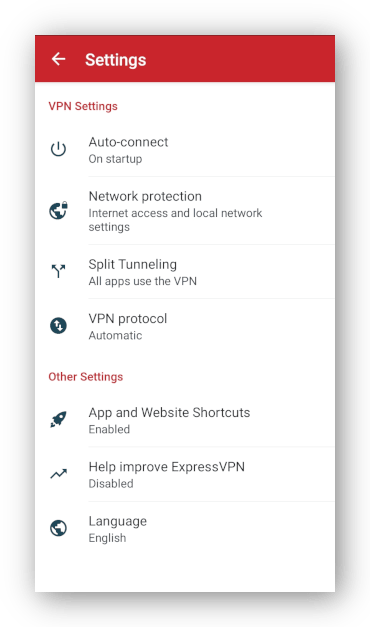This screenshot has width=370, height=627.
Task: Click the VPN protocol arrows icon
Action: pos(58,325)
